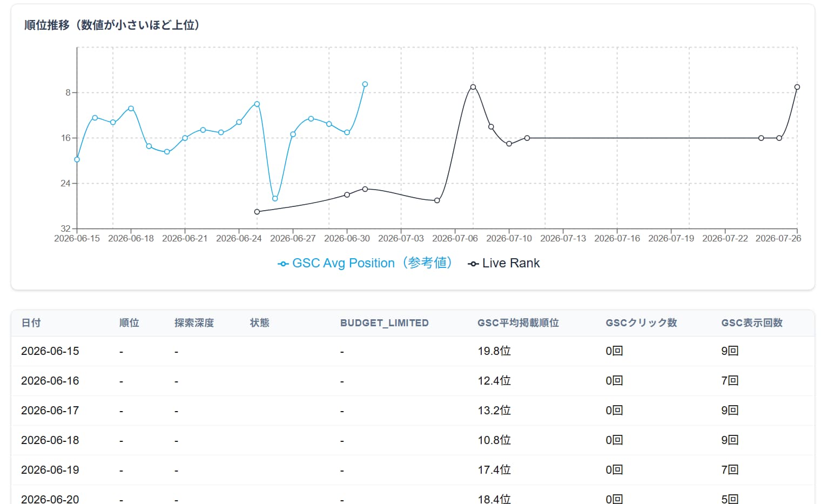The image size is (828, 504).
Task: Select the 17.4位 value in 2026-06-19 row
Action: 494,470
